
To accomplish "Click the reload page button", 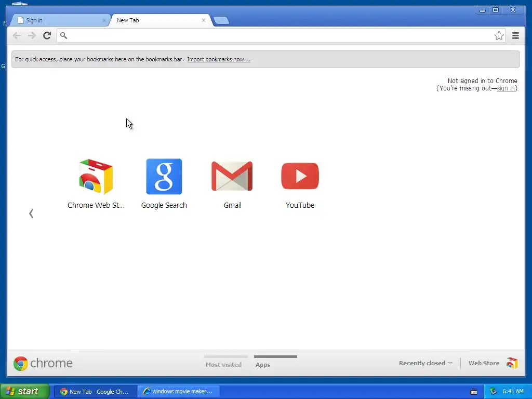I will point(47,35).
